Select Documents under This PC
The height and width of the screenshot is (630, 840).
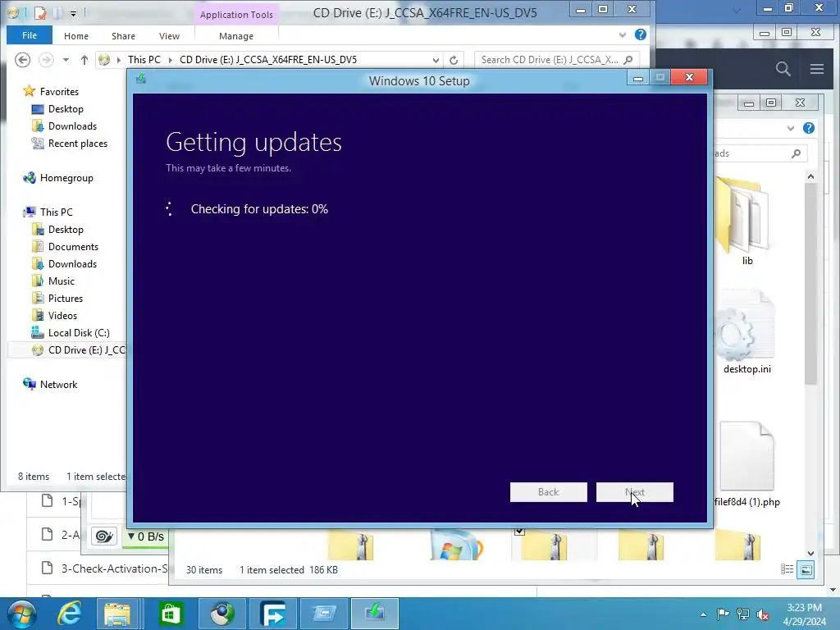(x=73, y=246)
